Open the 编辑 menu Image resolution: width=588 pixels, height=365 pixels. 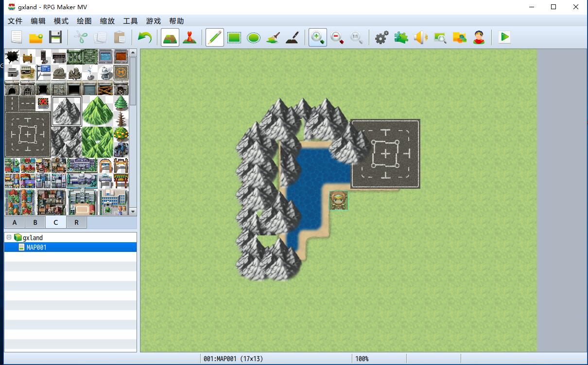pyautogui.click(x=38, y=21)
